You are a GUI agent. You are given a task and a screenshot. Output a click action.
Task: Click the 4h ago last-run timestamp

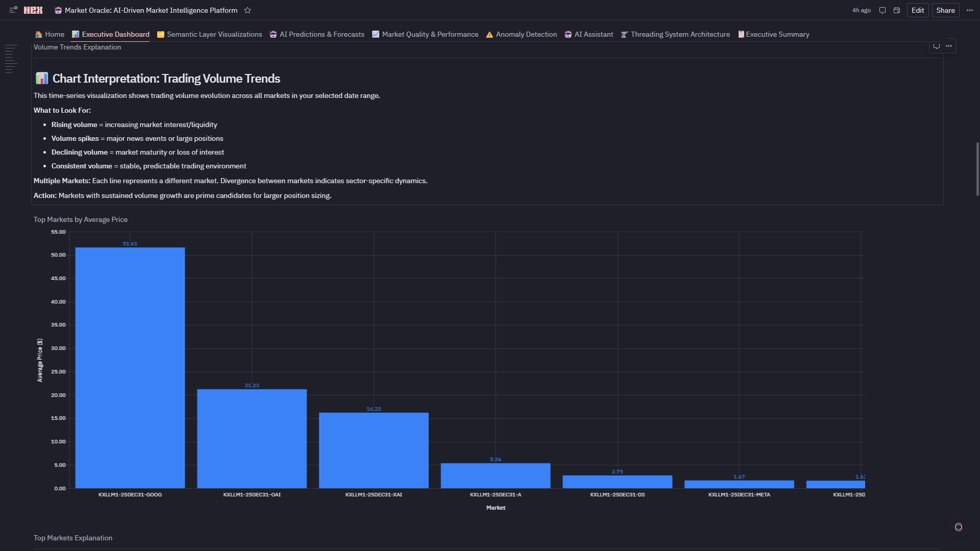(x=861, y=10)
